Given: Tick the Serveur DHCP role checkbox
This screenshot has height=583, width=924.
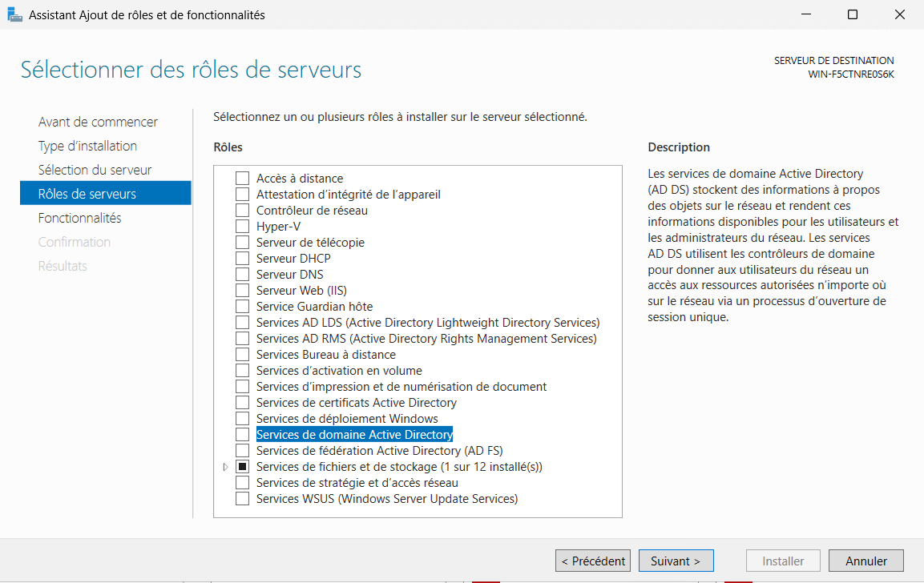Looking at the screenshot, I should click(242, 259).
